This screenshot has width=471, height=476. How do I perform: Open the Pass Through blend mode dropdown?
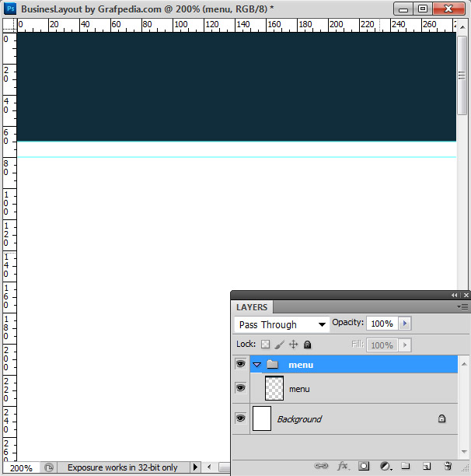(x=282, y=324)
